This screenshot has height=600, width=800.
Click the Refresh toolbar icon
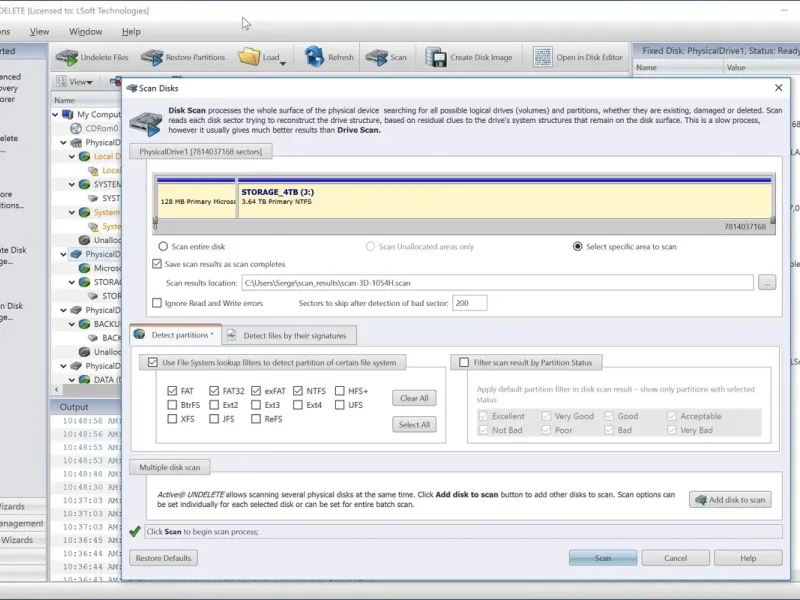pos(314,57)
